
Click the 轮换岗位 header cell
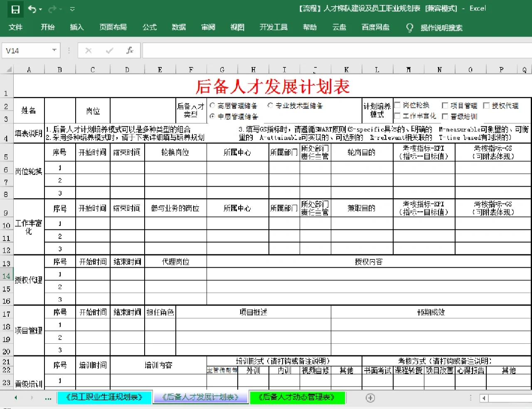click(x=175, y=153)
